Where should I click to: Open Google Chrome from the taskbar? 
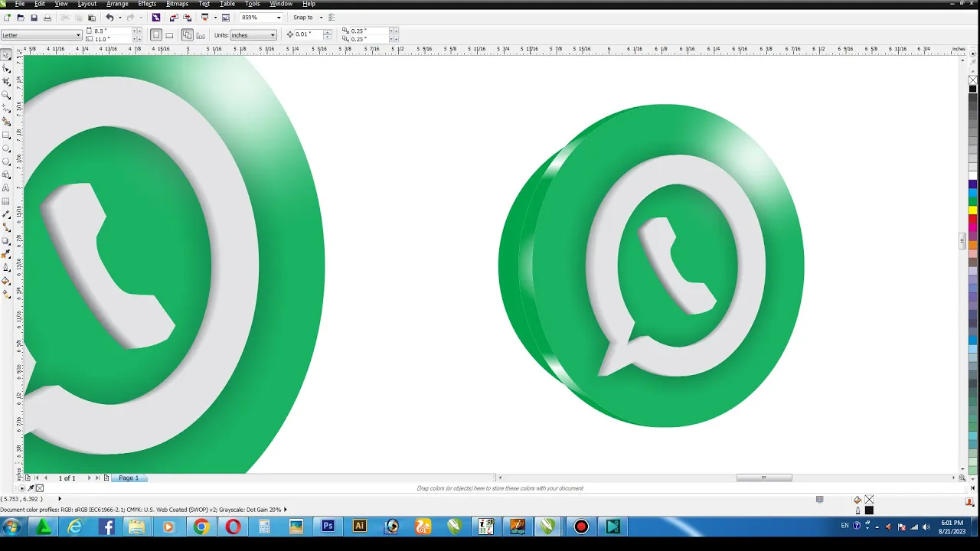(201, 527)
